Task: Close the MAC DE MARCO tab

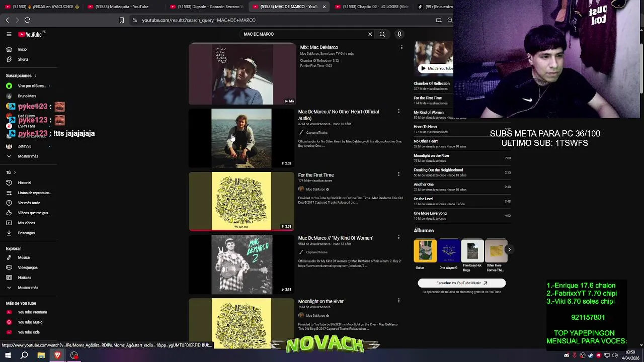Action: coord(324,7)
